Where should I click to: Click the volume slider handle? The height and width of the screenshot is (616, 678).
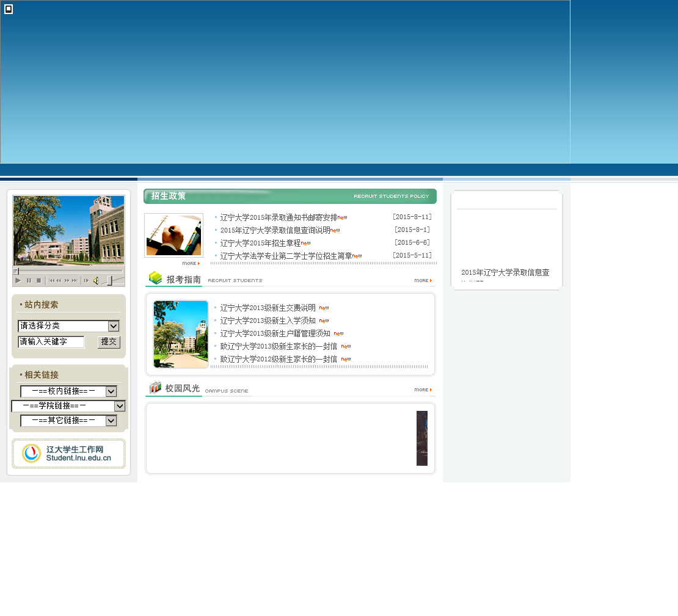pos(110,281)
